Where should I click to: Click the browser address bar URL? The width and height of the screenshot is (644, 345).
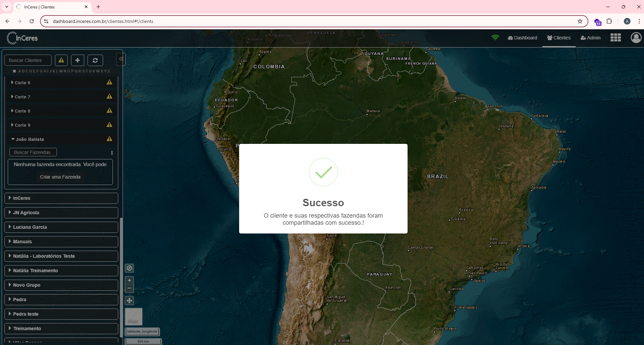tap(103, 21)
